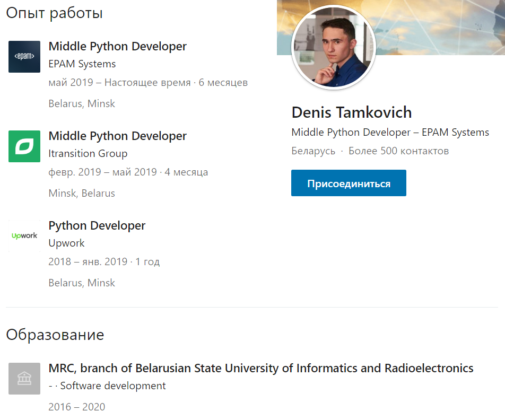Click the Образование section heading
This screenshot has width=505, height=420.
[x=55, y=335]
